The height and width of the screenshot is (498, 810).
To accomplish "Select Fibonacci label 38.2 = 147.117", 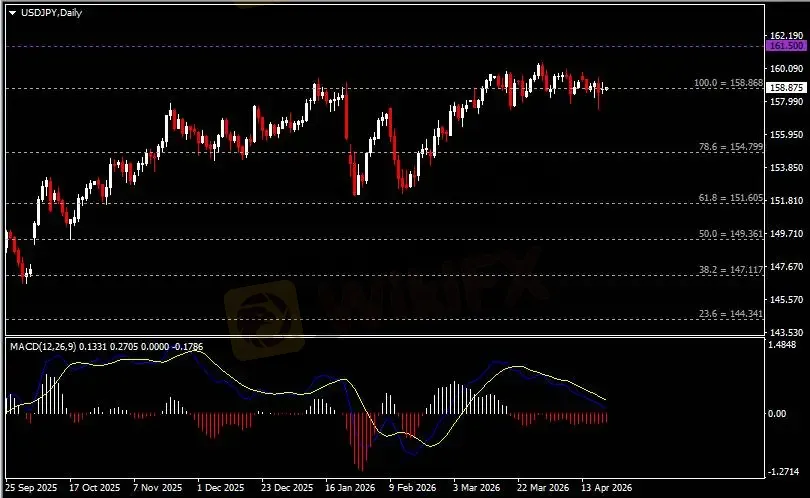I will [x=730, y=270].
